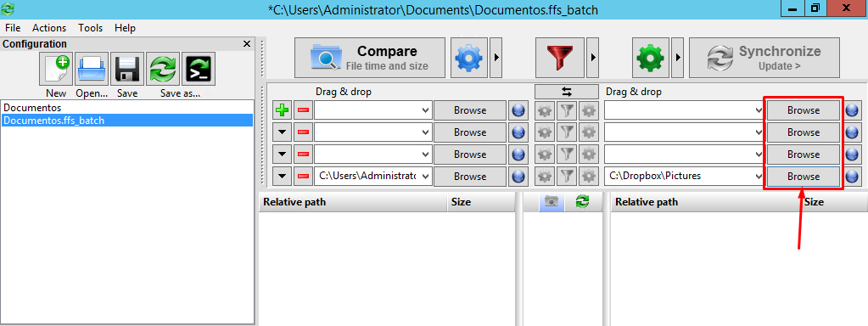Viewport: 868px width, 326px height.
Task: Open comparison settings blue gear
Action: pyautogui.click(x=469, y=58)
